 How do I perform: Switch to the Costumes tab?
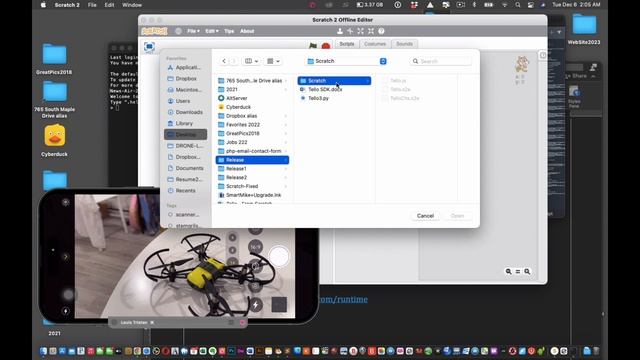click(375, 44)
